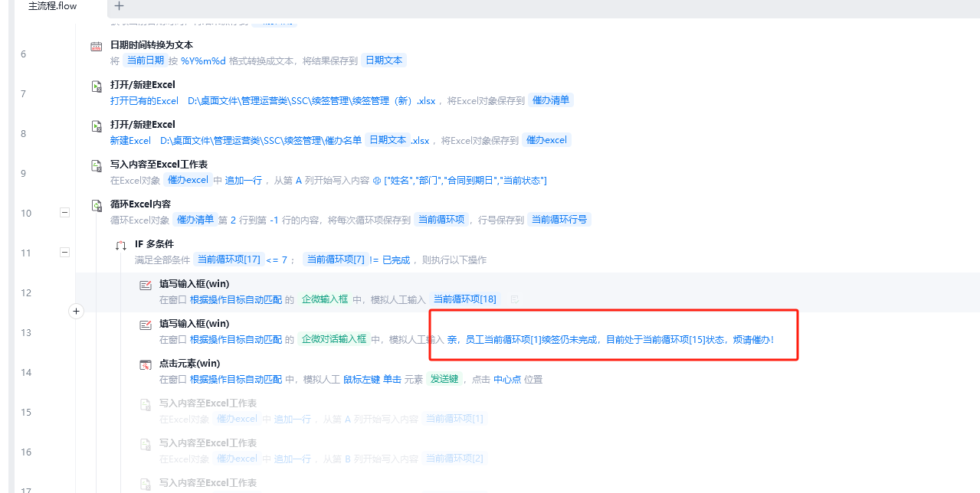
Task: Click the header list ["姓名","部门"...] content
Action: (x=465, y=180)
